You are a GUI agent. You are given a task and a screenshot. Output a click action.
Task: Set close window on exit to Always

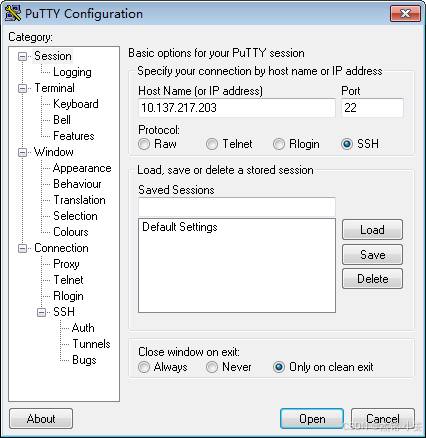144,367
